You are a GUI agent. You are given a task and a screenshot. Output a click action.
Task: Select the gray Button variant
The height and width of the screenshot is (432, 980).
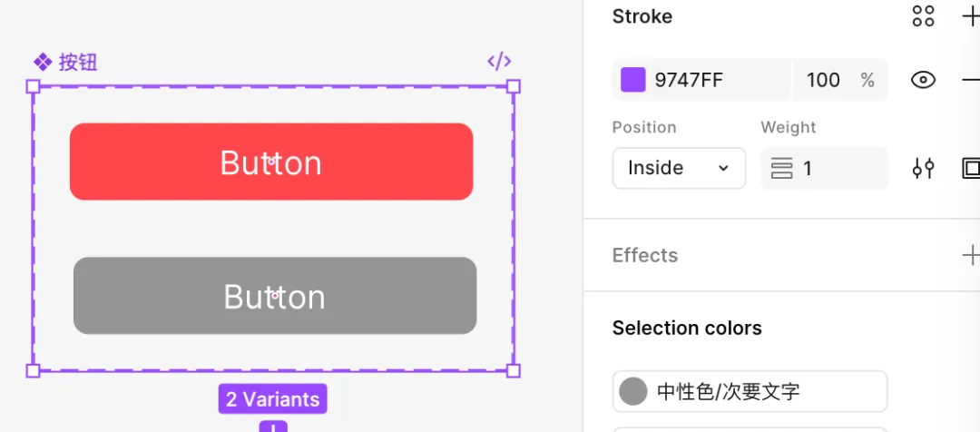pyautogui.click(x=275, y=296)
